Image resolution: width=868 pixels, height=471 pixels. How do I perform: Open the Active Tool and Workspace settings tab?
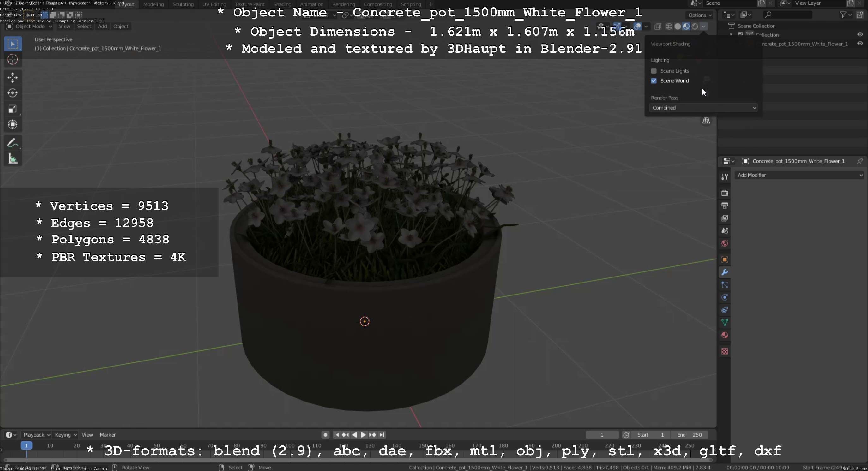click(x=725, y=177)
